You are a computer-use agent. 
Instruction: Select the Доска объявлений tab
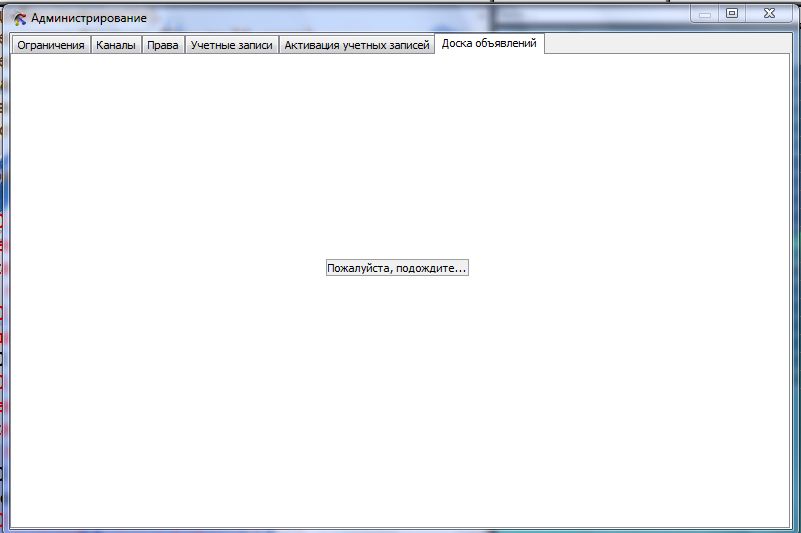tap(489, 44)
